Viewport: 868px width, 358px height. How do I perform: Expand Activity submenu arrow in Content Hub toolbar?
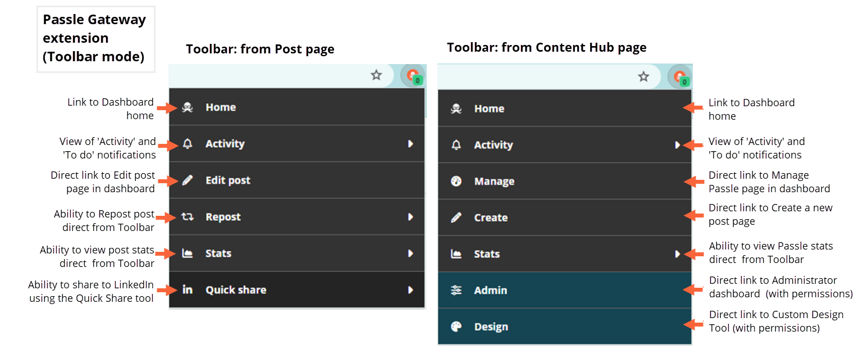(678, 145)
